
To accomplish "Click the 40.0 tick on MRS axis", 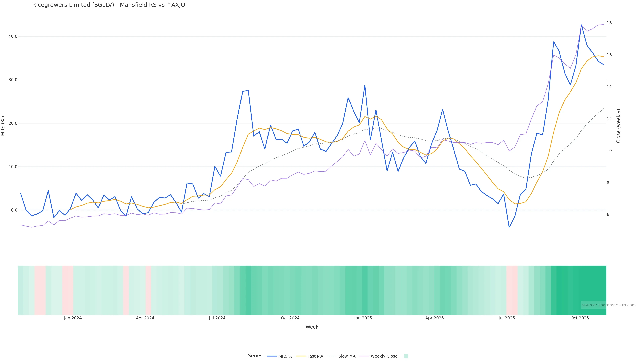I will pyautogui.click(x=13, y=37).
